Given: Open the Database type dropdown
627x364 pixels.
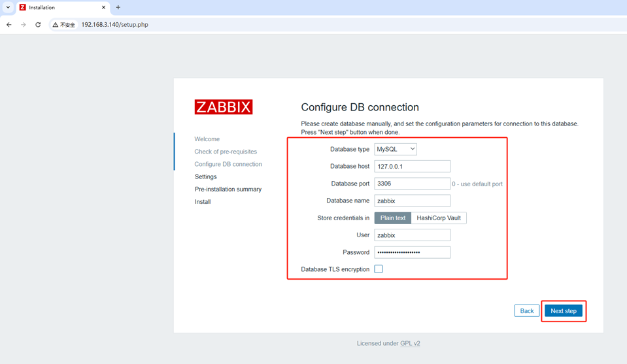Looking at the screenshot, I should (x=396, y=149).
